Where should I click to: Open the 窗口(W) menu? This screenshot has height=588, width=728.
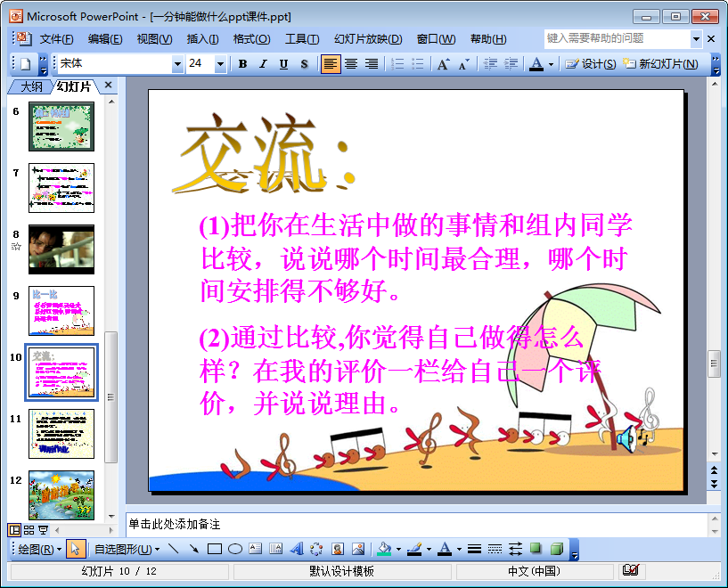pyautogui.click(x=436, y=39)
